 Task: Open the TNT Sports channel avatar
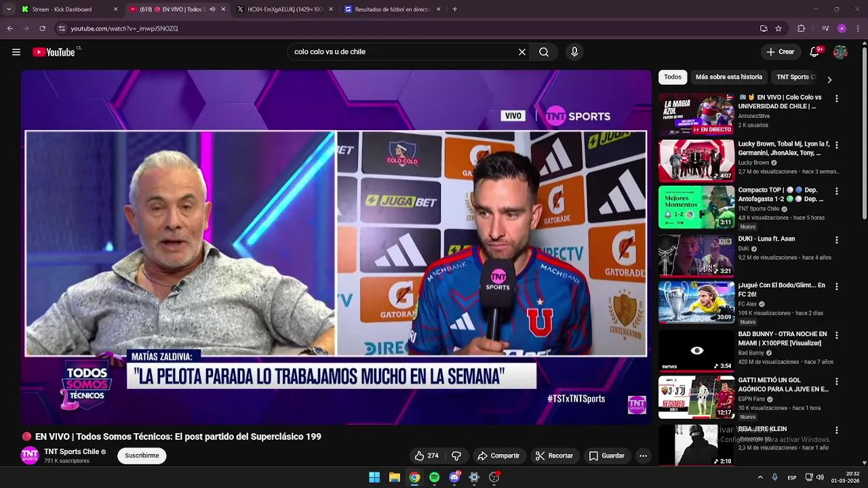pyautogui.click(x=30, y=455)
